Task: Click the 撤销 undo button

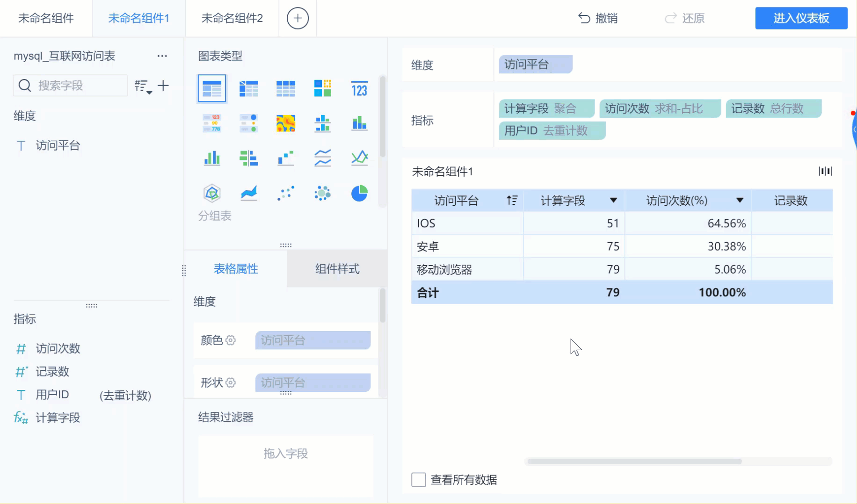Action: (x=598, y=18)
